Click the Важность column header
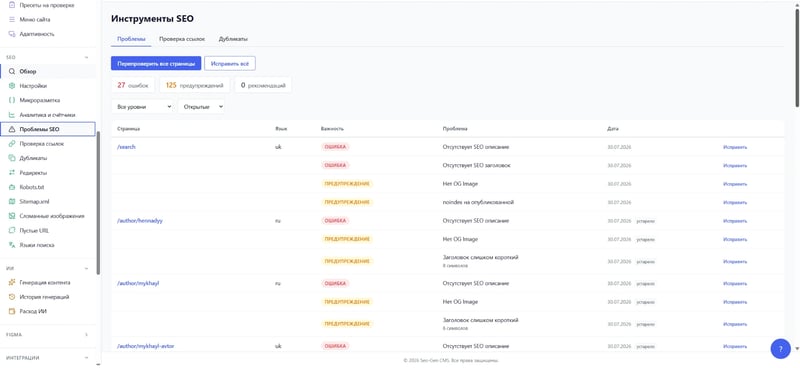Screen dimensions: 800x368 tap(333, 129)
